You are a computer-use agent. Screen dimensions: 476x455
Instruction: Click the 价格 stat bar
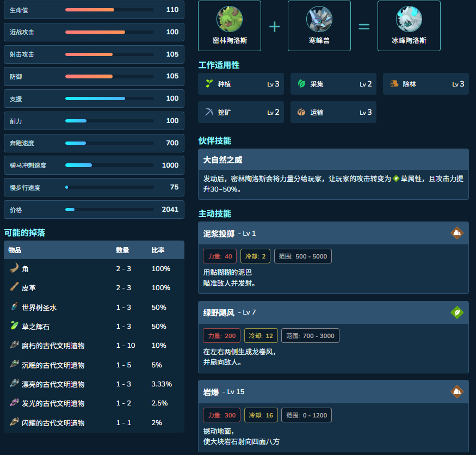pos(109,210)
